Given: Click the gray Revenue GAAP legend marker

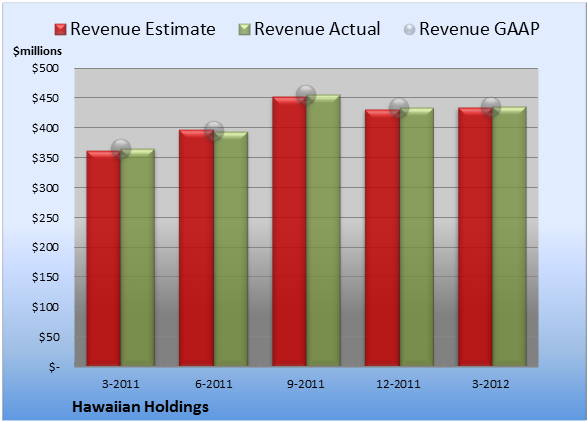Looking at the screenshot, I should pos(410,30).
